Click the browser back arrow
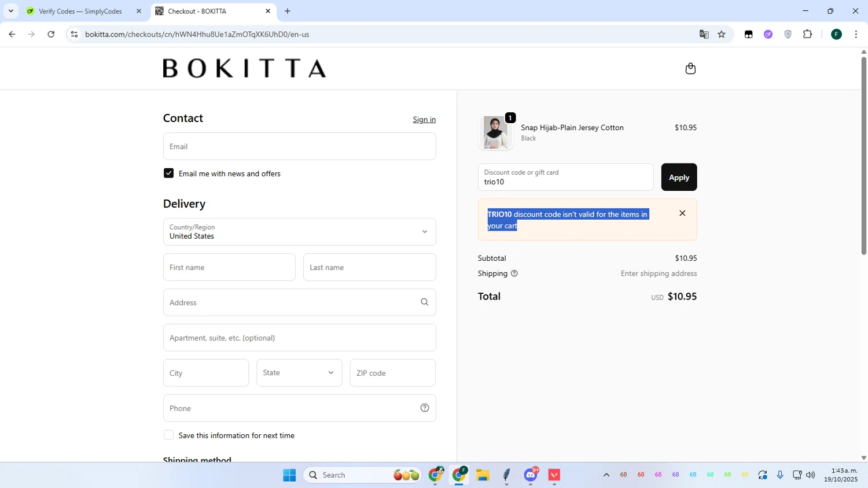This screenshot has width=868, height=488. [12, 34]
